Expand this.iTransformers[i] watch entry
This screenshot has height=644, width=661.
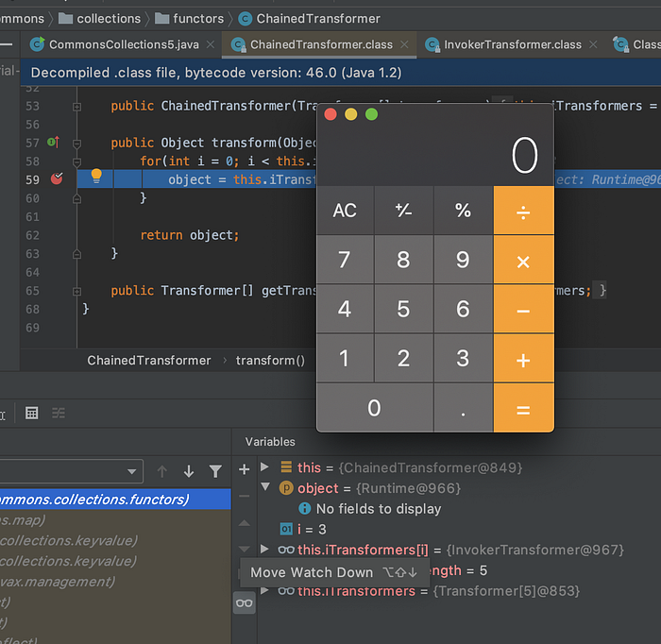(x=264, y=549)
